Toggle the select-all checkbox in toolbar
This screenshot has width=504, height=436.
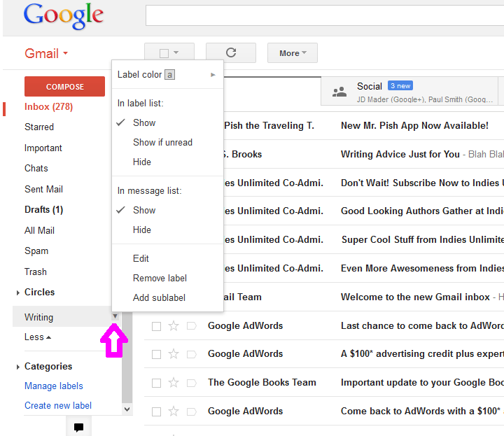(x=164, y=53)
